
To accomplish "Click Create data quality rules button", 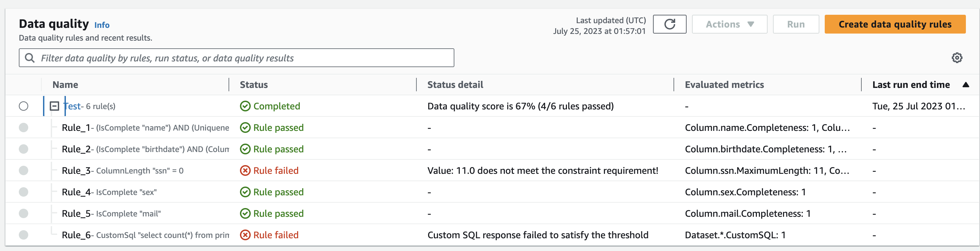I will (x=895, y=24).
